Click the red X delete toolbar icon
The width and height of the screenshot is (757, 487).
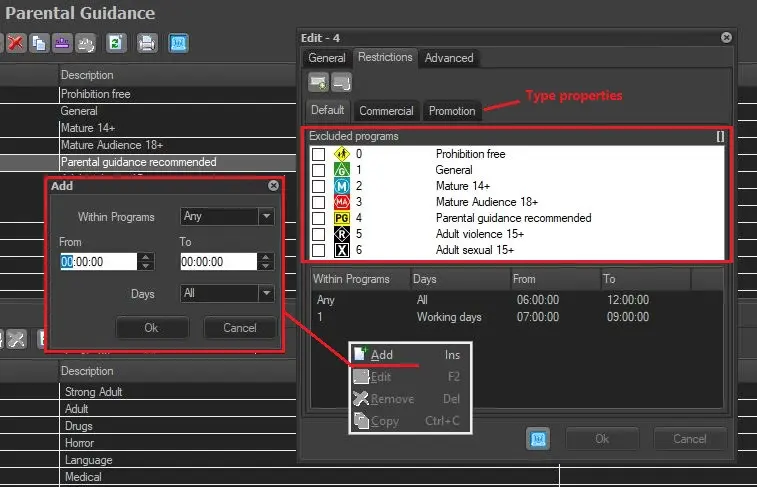(16, 43)
